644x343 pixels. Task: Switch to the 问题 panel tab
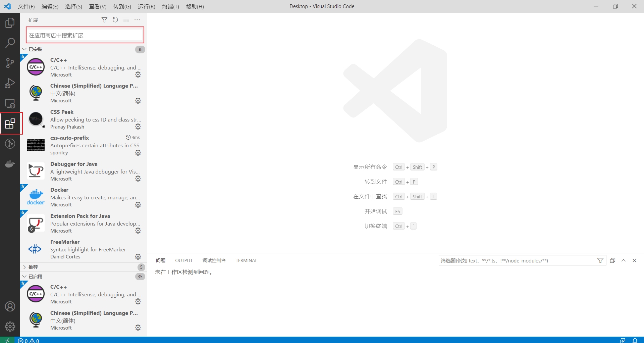(x=160, y=260)
